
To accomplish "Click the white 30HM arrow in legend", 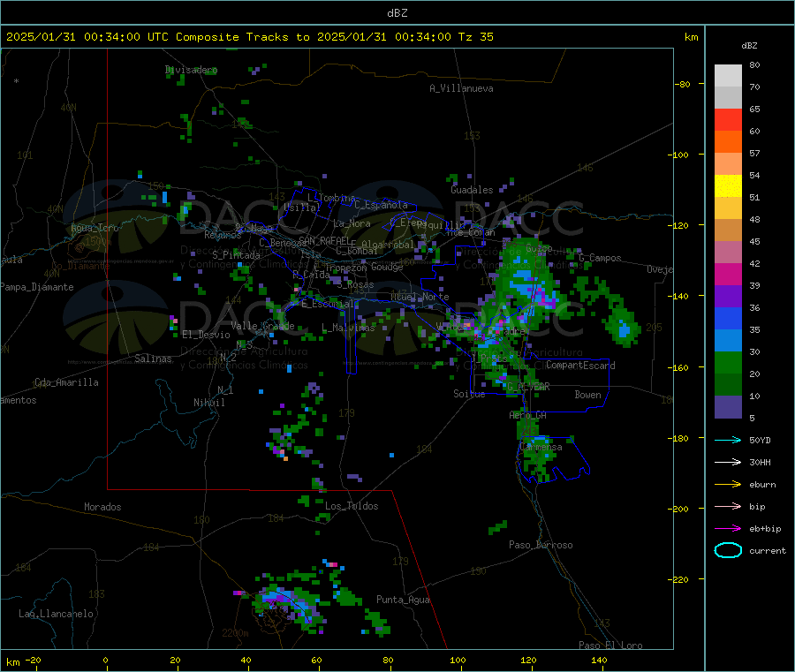I will click(728, 462).
